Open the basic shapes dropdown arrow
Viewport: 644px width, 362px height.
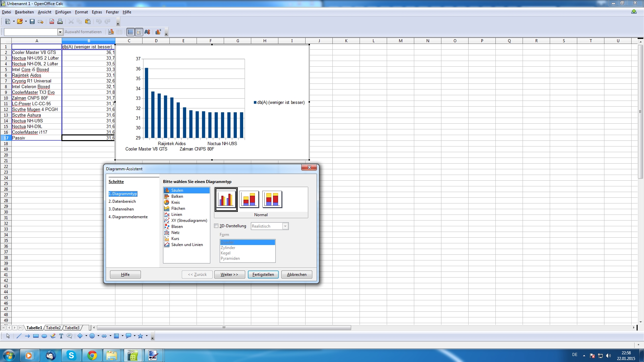86,336
